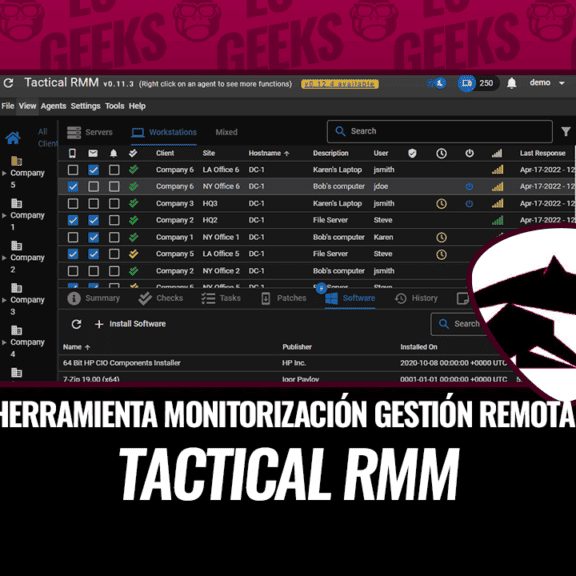This screenshot has height=576, width=576.
Task: Enable SMS alert for Company 1 NY Office 1
Action: tap(73, 237)
